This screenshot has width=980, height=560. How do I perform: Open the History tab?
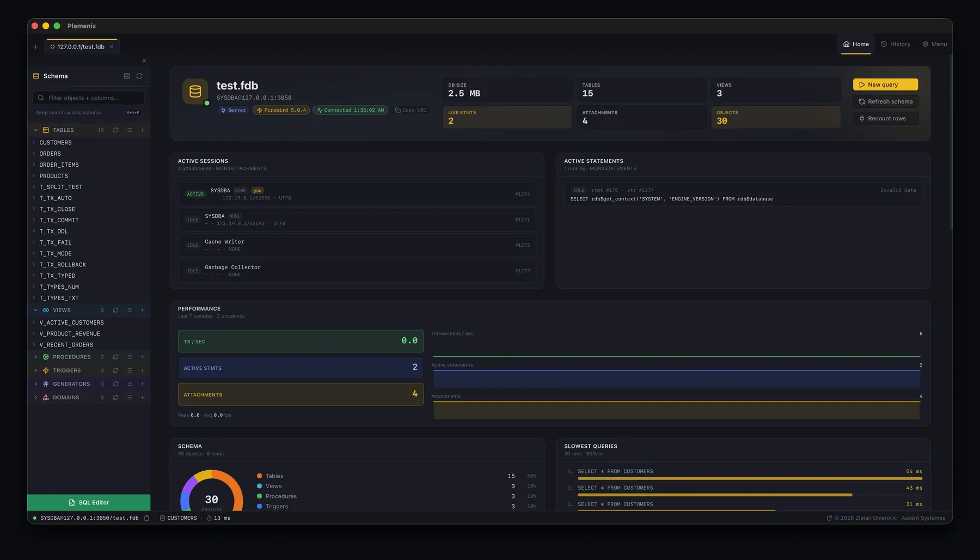[896, 44]
